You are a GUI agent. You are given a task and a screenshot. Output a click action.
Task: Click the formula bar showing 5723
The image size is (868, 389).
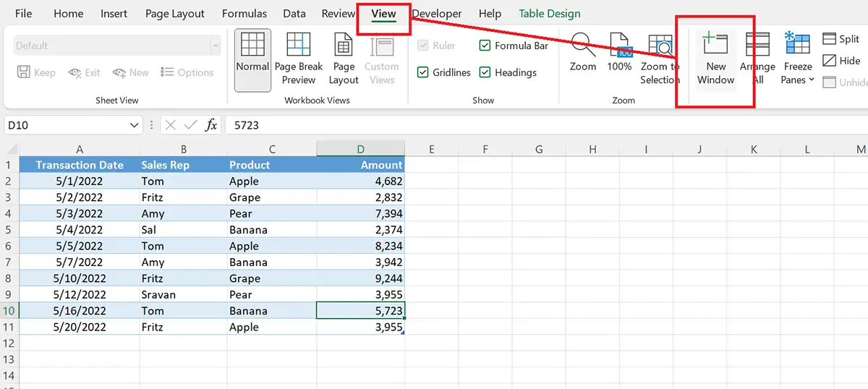pos(546,125)
